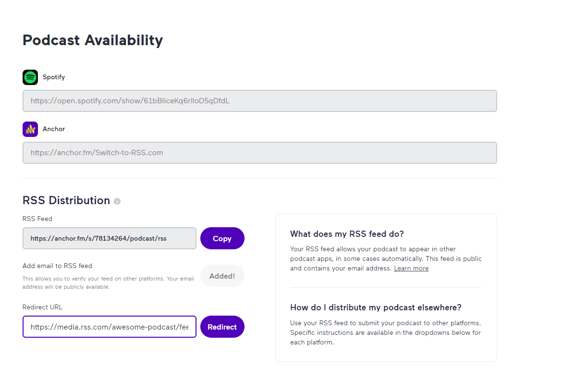Click the 'Add email to RSS feed' label
Viewport: 575px width, 392px height.
click(57, 266)
